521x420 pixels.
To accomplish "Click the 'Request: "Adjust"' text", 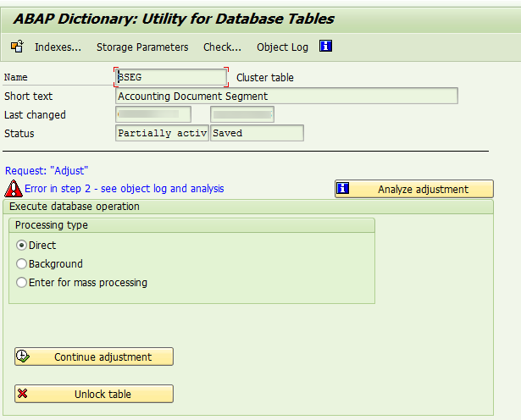I will [x=47, y=171].
